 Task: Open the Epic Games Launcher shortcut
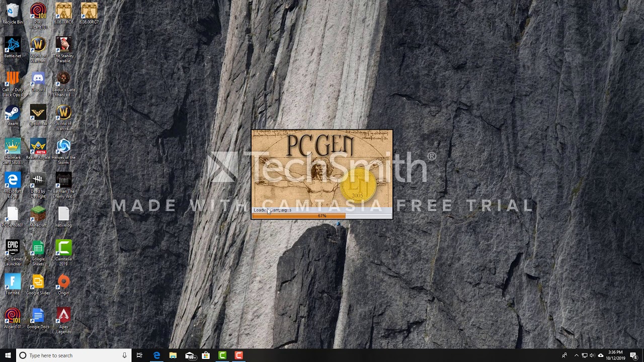coord(13,253)
